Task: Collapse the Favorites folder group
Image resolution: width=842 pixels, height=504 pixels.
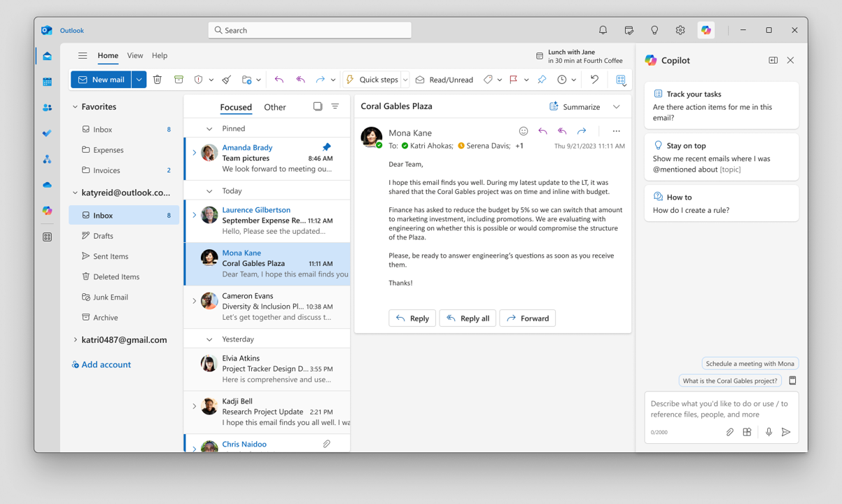Action: pos(75,107)
